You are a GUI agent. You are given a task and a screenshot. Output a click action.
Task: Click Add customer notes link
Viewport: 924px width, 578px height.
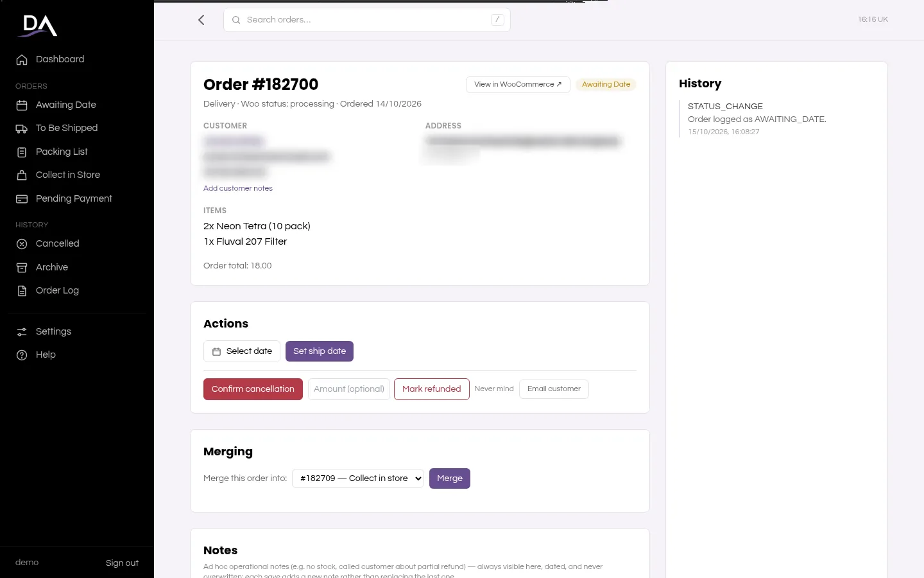(238, 189)
